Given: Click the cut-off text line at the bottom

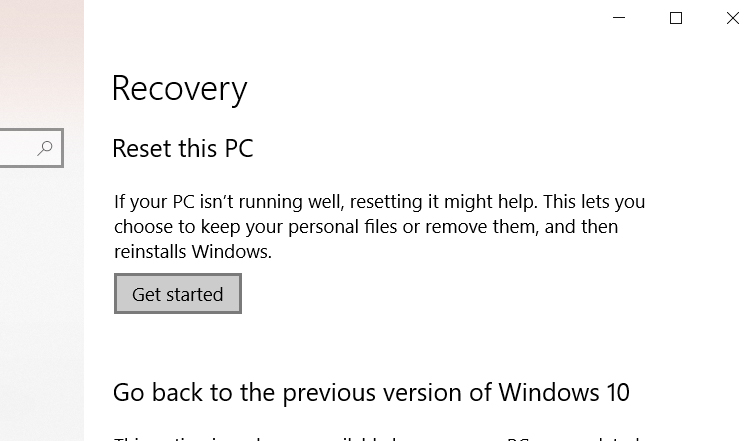Looking at the screenshot, I should (377, 438).
